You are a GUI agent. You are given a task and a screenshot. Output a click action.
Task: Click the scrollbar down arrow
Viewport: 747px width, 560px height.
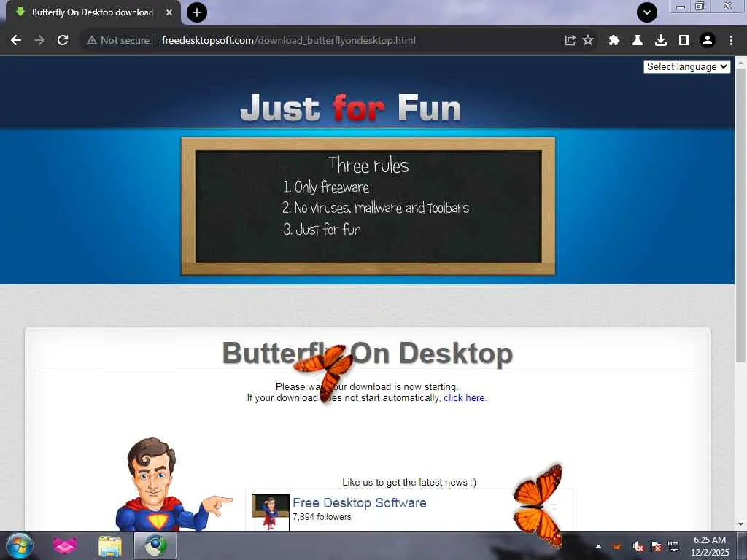[740, 524]
